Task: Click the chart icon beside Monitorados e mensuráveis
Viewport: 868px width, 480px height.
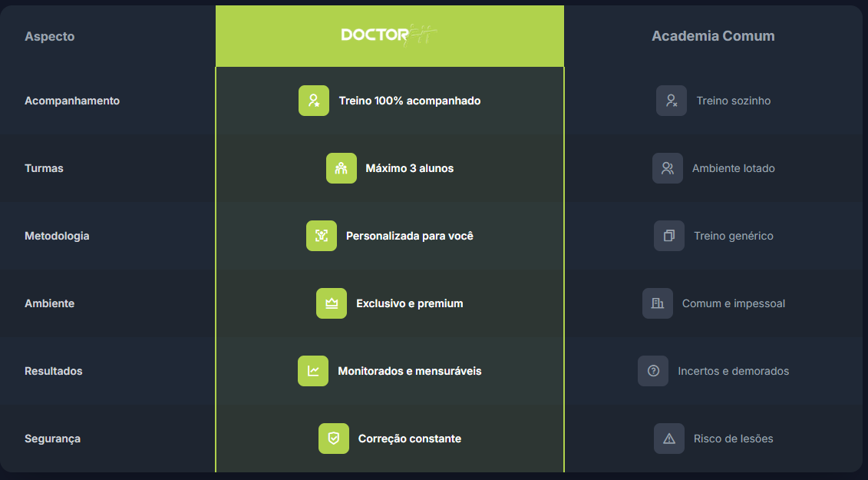Action: pos(313,371)
